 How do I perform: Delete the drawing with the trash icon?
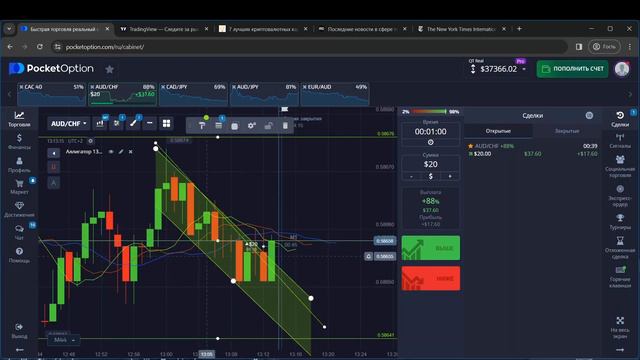pyautogui.click(x=285, y=126)
